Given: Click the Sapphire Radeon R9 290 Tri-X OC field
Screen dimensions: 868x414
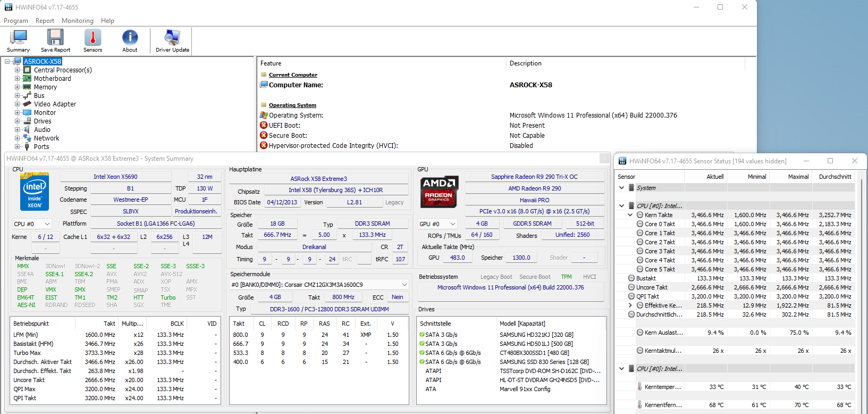Looking at the screenshot, I should [534, 177].
